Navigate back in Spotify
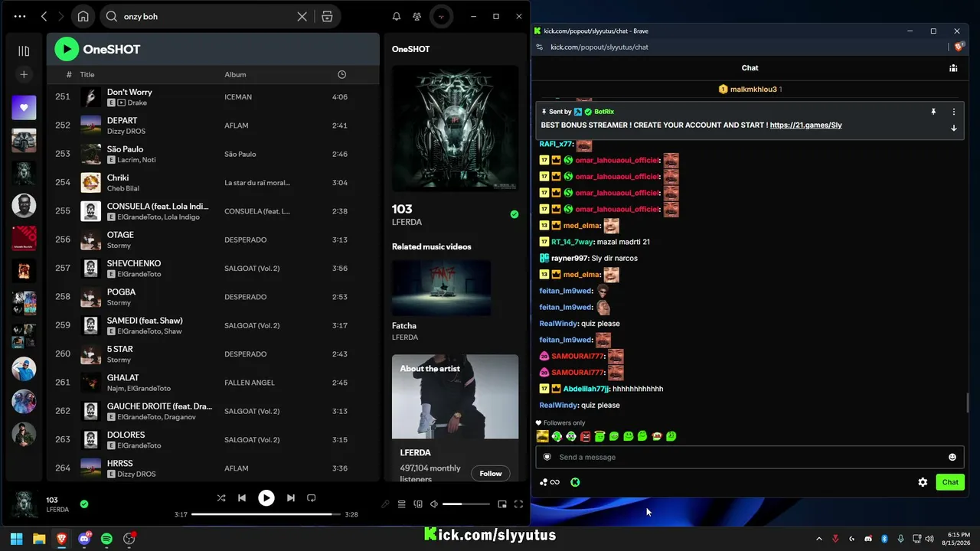980x551 pixels. [44, 16]
